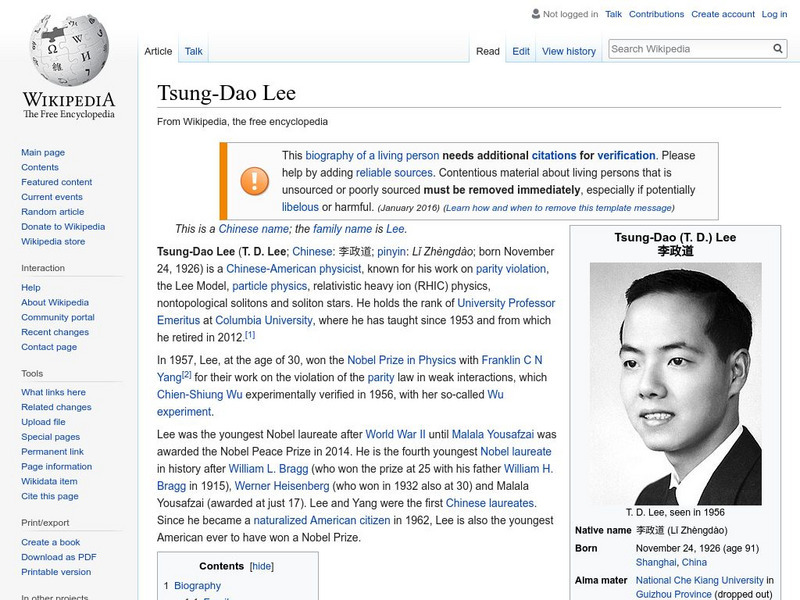Open the World War II link
The image size is (800, 600).
click(x=395, y=434)
